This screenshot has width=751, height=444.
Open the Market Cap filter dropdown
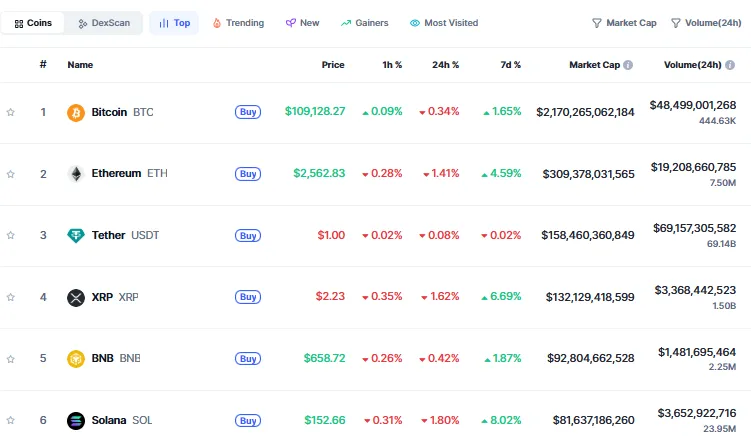pos(624,23)
